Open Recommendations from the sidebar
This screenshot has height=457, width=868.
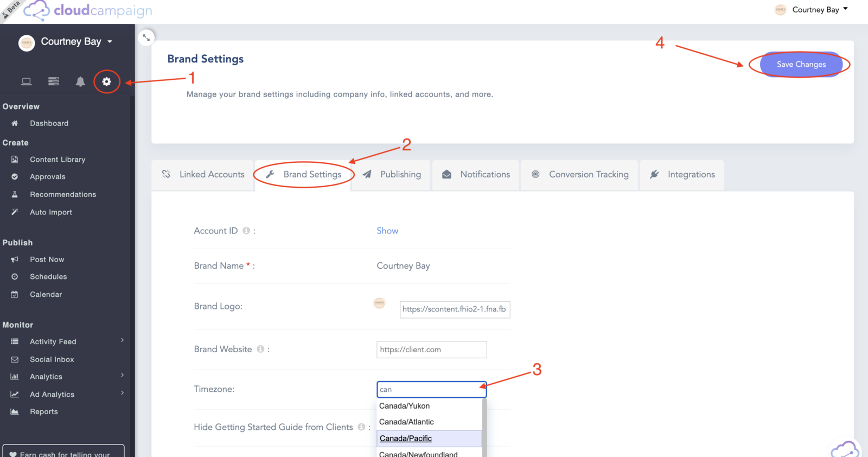coord(63,194)
